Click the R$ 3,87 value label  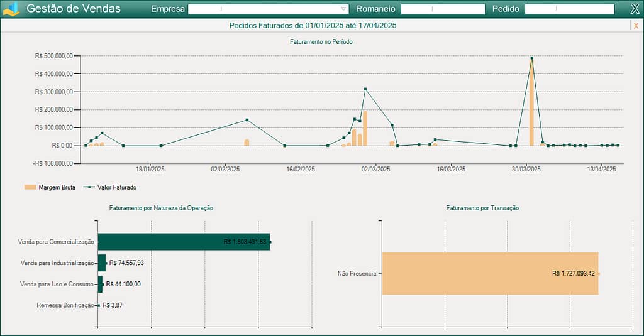pos(112,305)
